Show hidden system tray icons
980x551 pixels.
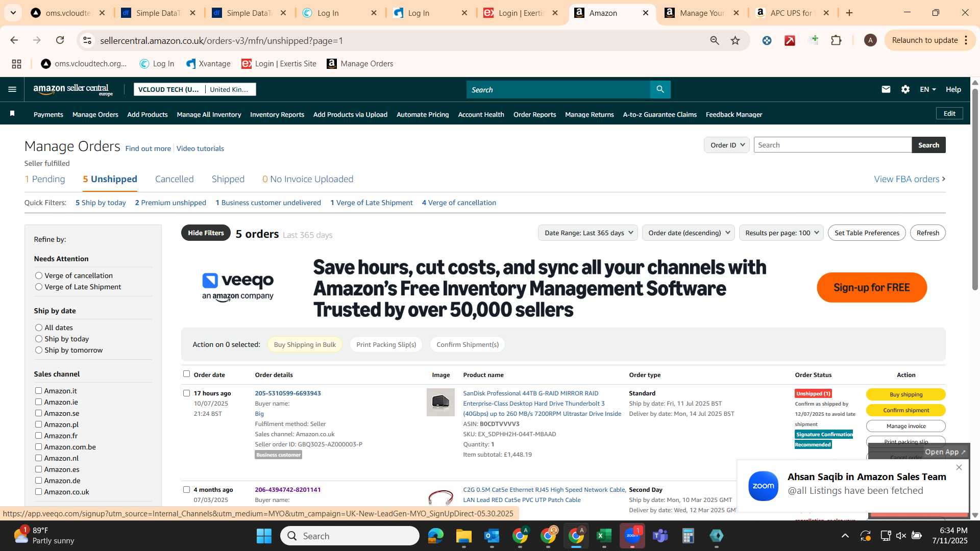coord(845,536)
